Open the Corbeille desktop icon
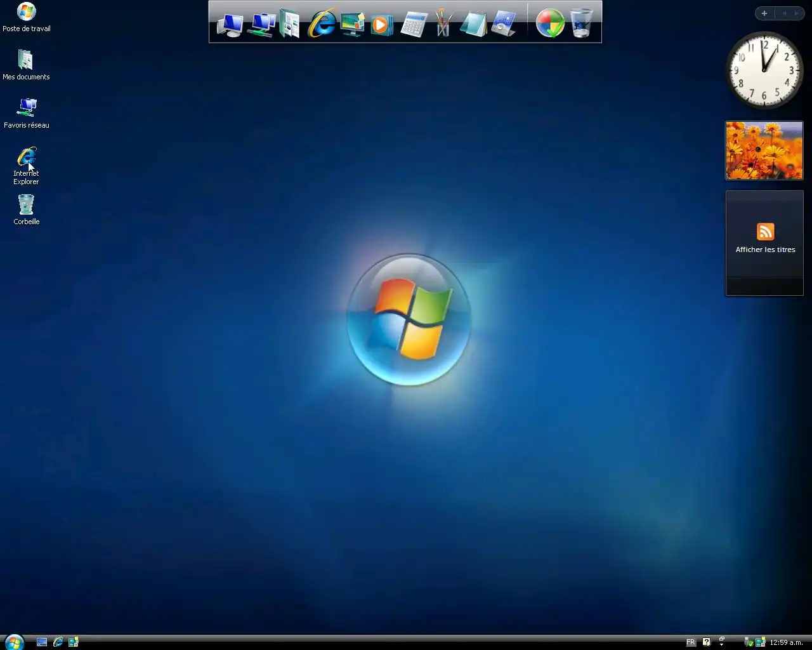The image size is (812, 650). pyautogui.click(x=26, y=210)
